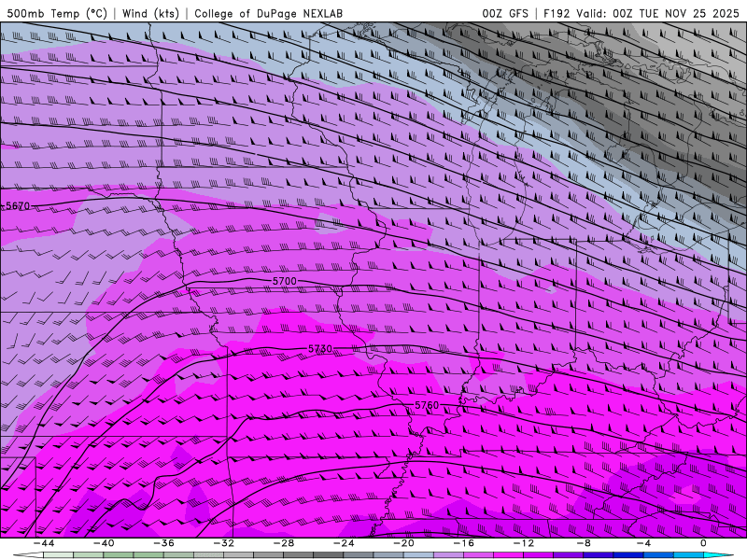Click the "Wind (kts)" header label
The image size is (747, 560).
150,13
